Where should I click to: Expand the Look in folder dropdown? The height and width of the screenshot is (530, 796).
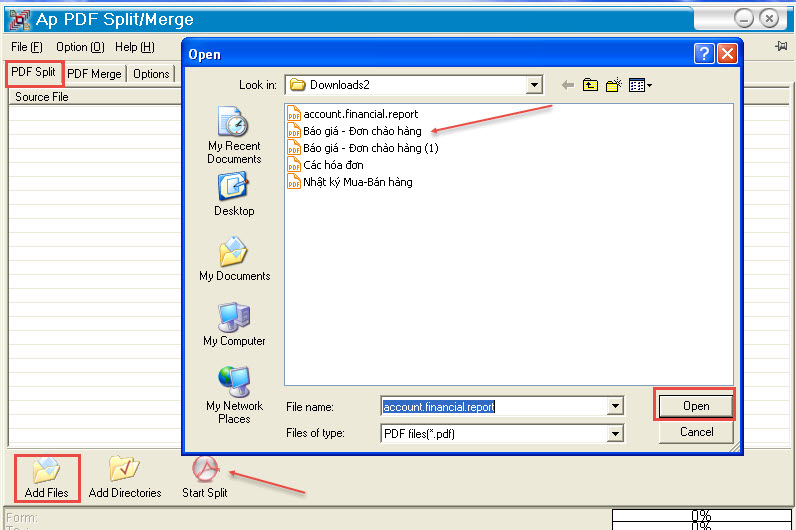click(x=534, y=85)
